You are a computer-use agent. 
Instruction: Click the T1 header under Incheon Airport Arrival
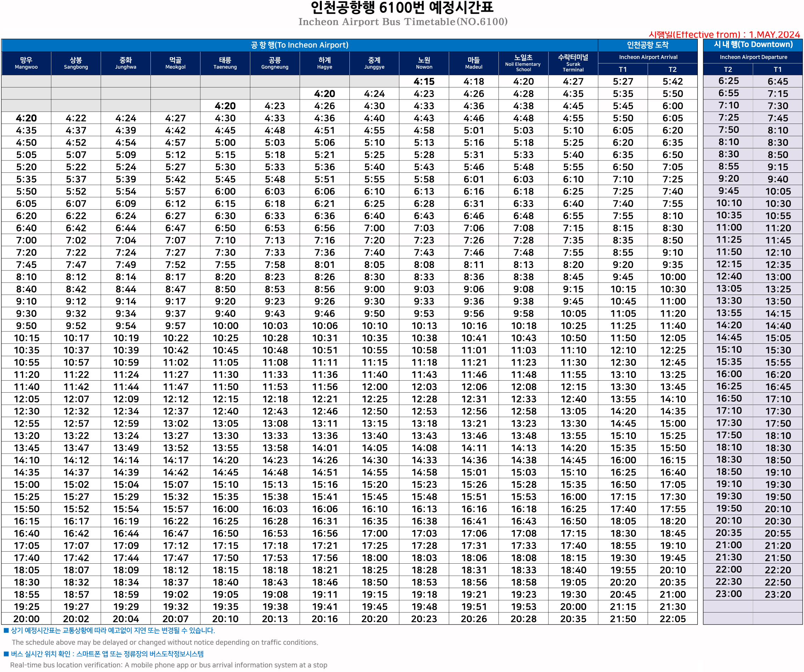coord(623,69)
